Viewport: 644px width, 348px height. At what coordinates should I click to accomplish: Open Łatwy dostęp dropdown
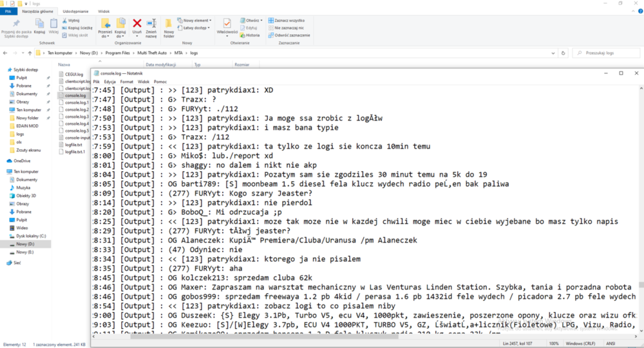click(193, 28)
